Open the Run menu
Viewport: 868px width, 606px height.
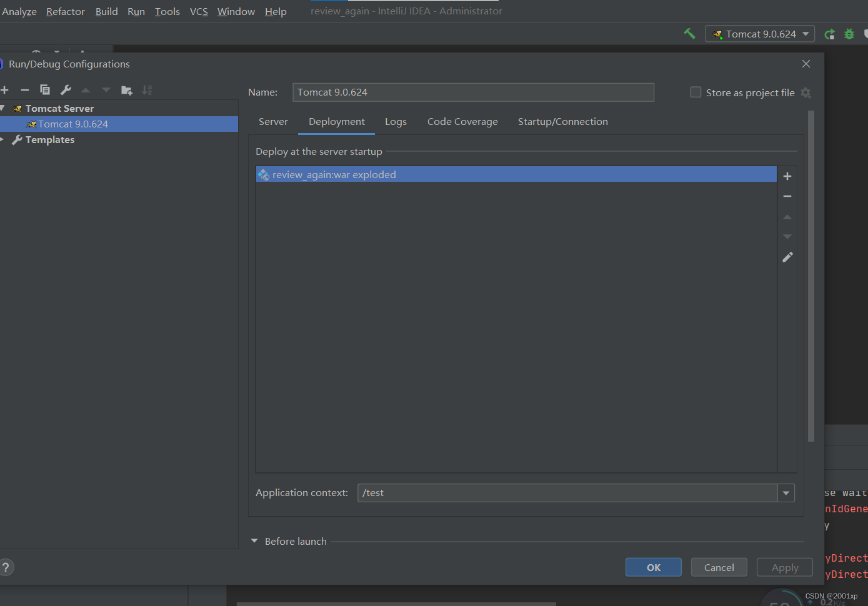[136, 11]
